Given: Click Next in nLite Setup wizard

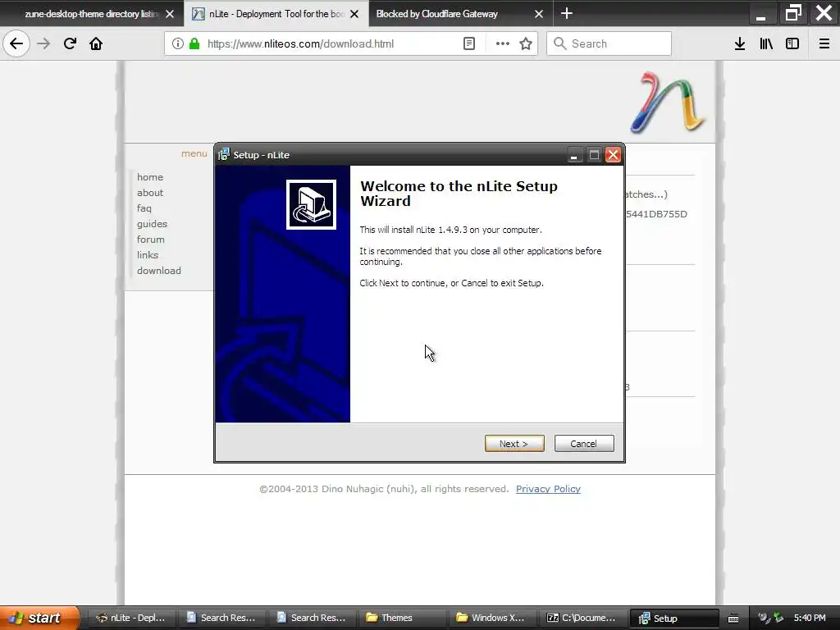Looking at the screenshot, I should (514, 444).
